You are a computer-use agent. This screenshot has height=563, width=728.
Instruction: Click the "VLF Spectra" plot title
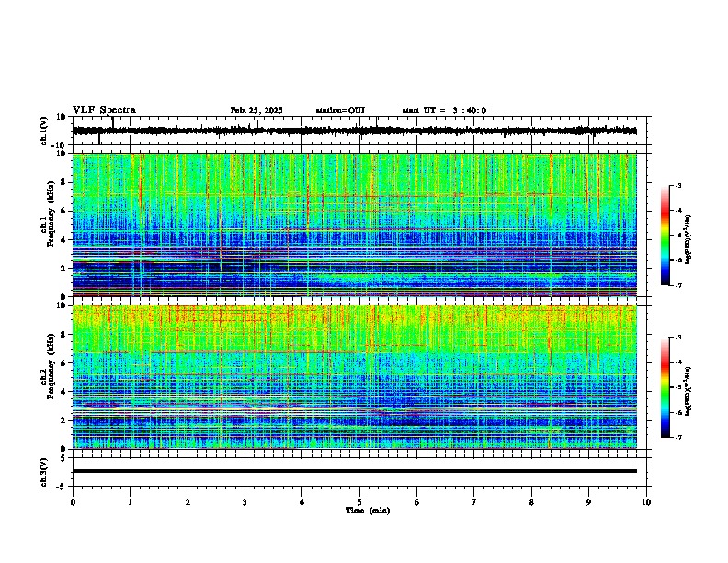pos(104,110)
